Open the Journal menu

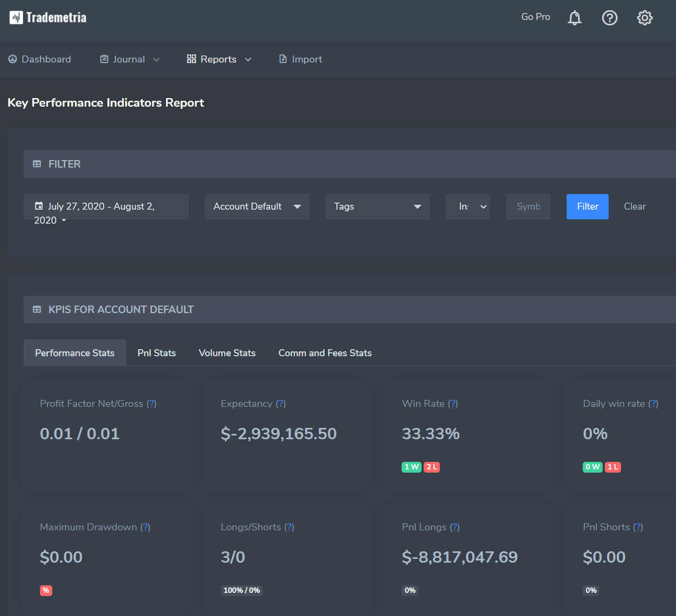tap(130, 59)
